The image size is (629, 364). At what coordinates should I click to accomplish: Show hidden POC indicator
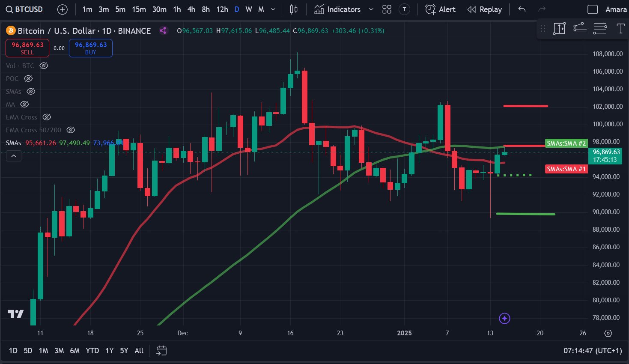point(28,79)
